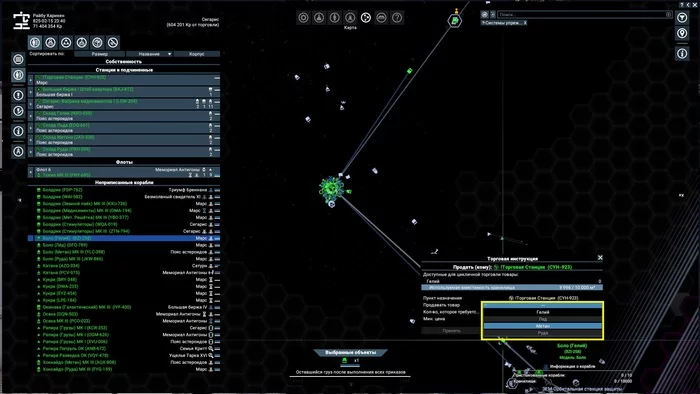
Task: Select the first highlighted property category tab icon
Action: tap(35, 42)
